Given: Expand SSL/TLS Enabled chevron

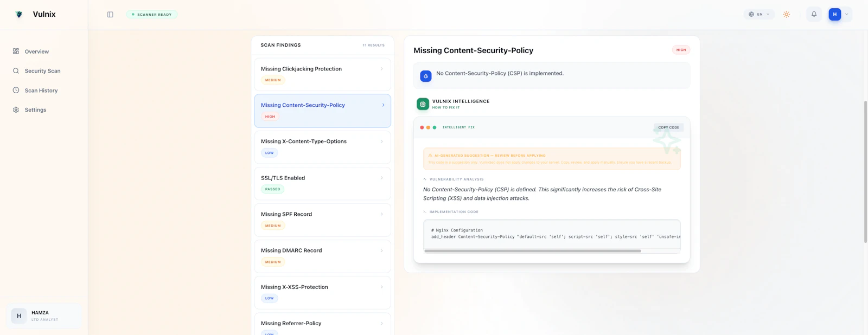Looking at the screenshot, I should click(x=382, y=178).
